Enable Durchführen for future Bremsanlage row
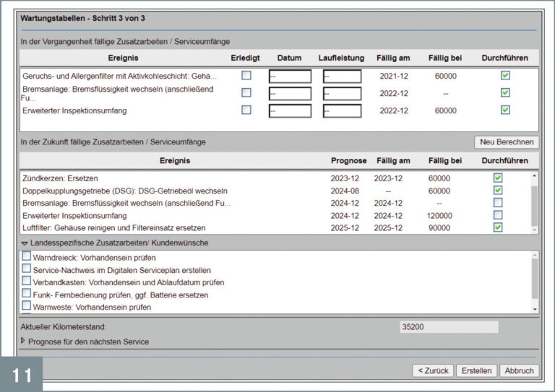555x392 pixels. (x=498, y=203)
